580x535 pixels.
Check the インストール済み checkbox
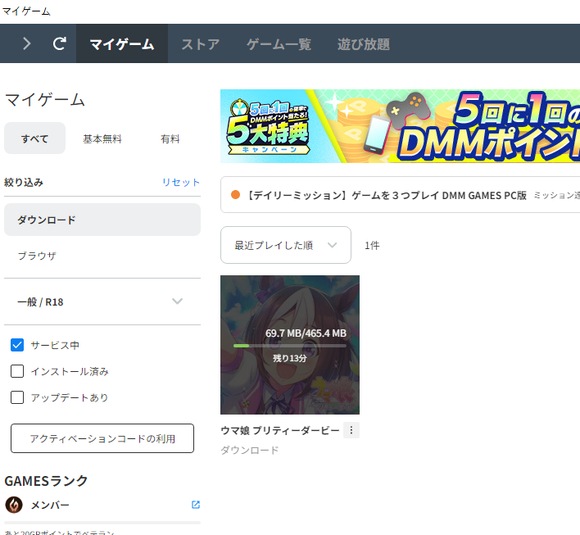click(17, 371)
